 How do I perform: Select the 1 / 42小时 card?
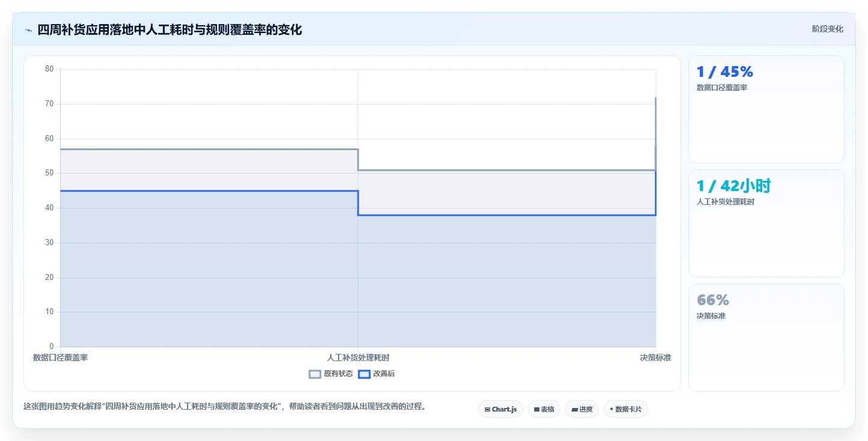(766, 224)
